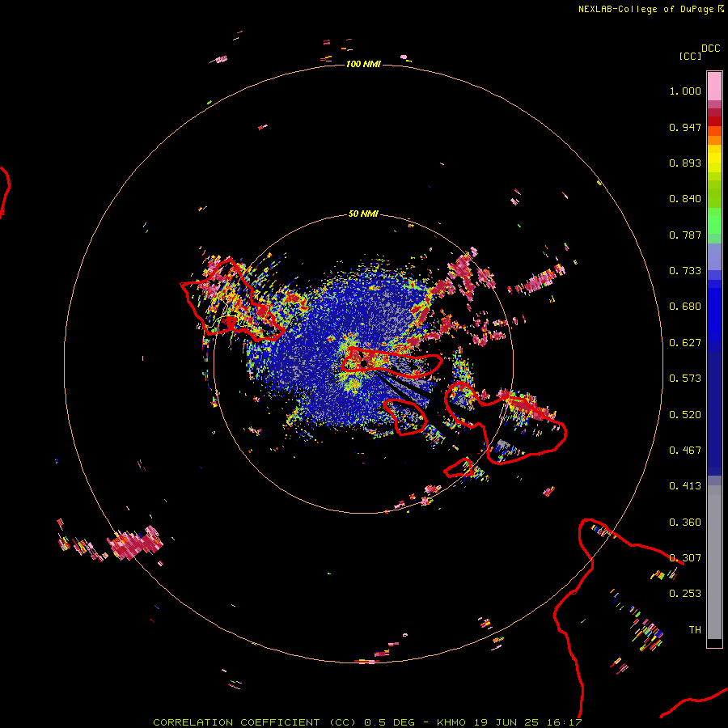Image resolution: width=728 pixels, height=728 pixels.
Task: Click the NEXLAB-College of DuPage title text
Action: click(x=645, y=9)
